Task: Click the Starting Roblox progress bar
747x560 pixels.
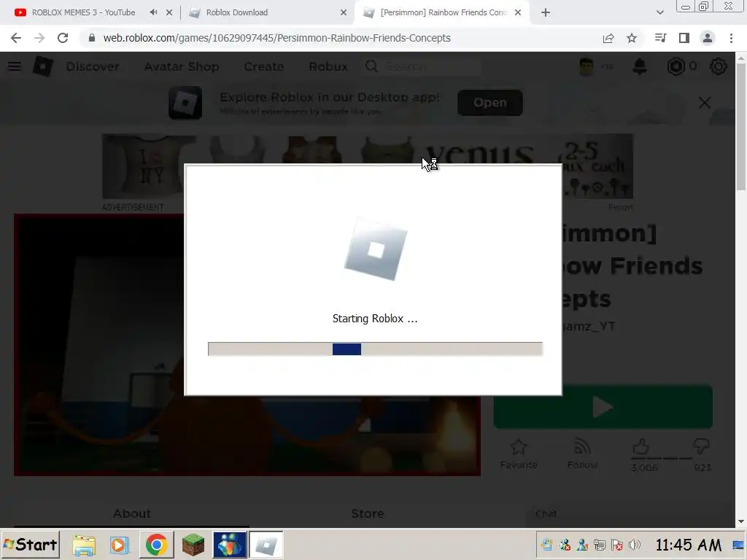Action: 375,349
